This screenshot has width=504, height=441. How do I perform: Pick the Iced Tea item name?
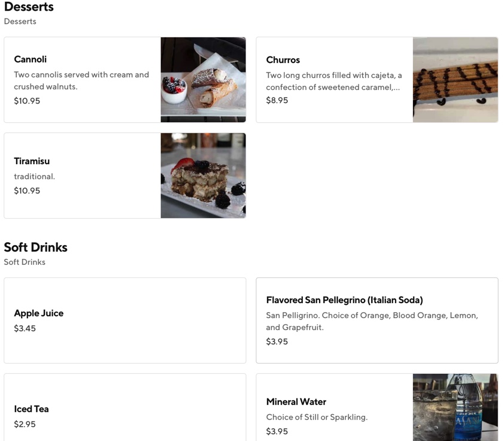31,409
